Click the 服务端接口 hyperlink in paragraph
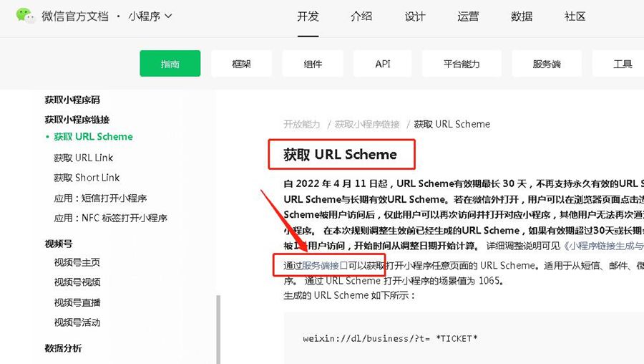Screen dimensions: 644x364 click(324, 265)
